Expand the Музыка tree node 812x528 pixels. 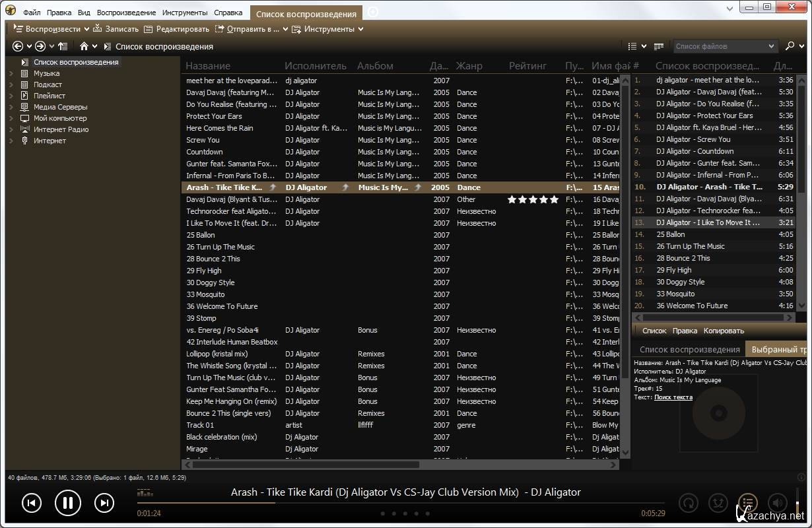tap(11, 73)
